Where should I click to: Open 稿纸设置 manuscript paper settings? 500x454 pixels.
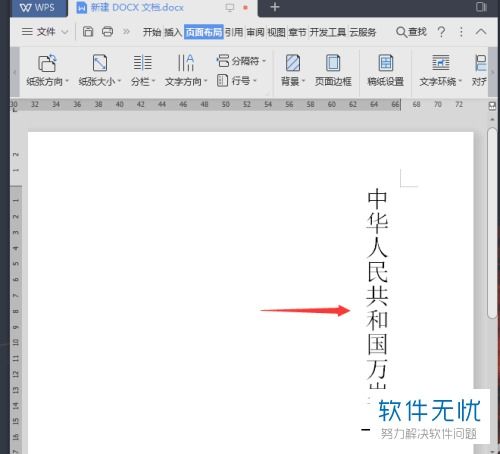[386, 63]
